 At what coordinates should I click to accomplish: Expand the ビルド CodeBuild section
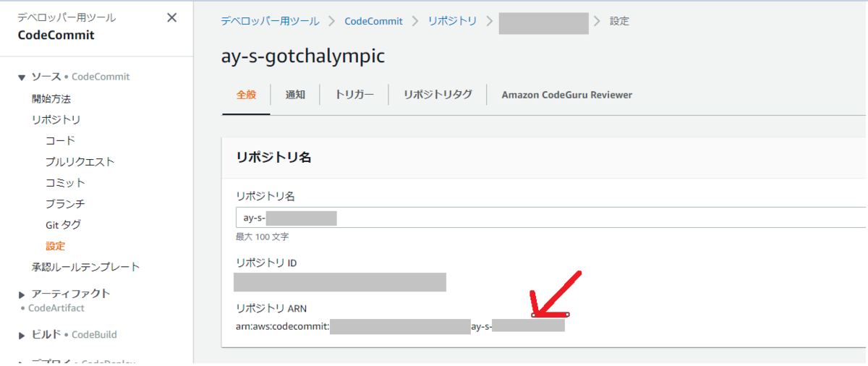coord(22,335)
